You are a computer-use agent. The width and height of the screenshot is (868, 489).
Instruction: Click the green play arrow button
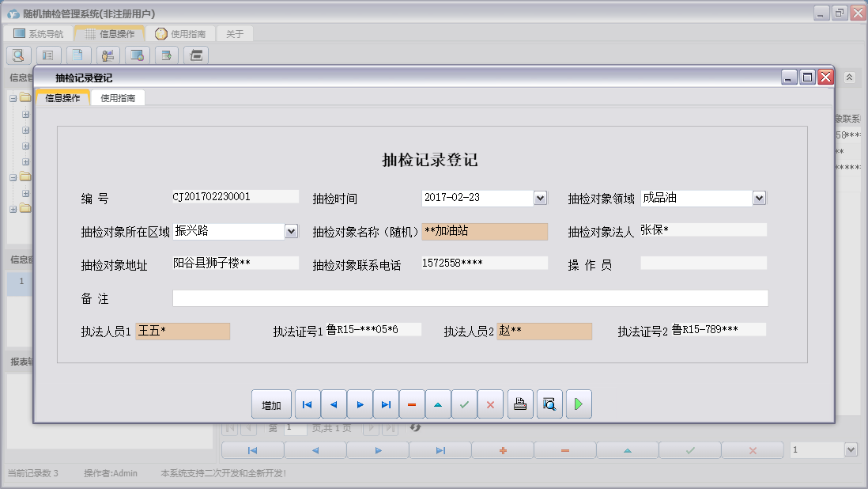pos(579,404)
